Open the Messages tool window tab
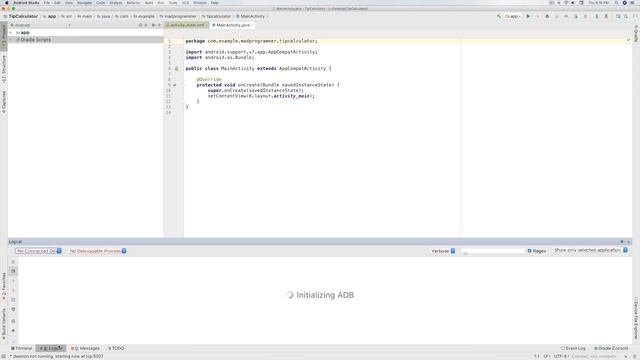 [85, 348]
